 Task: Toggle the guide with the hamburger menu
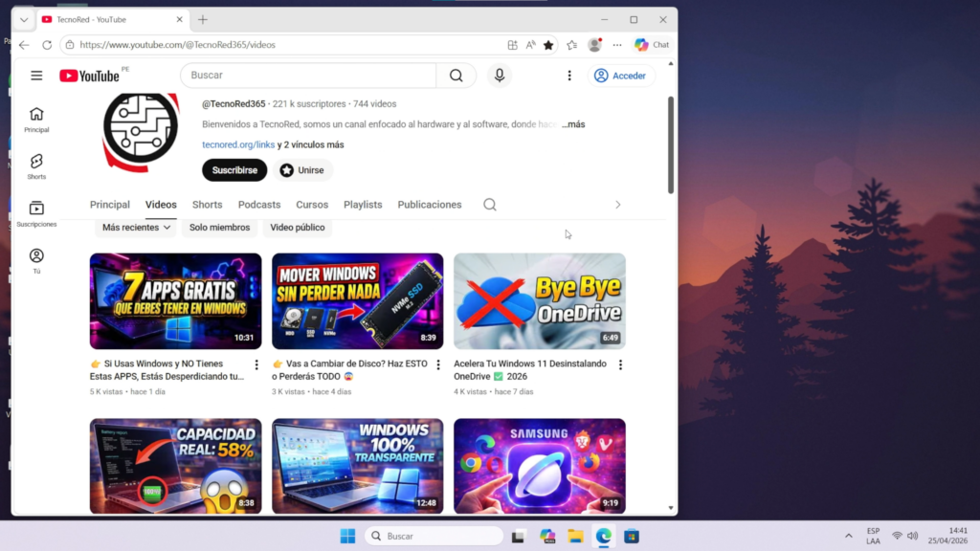coord(36,76)
